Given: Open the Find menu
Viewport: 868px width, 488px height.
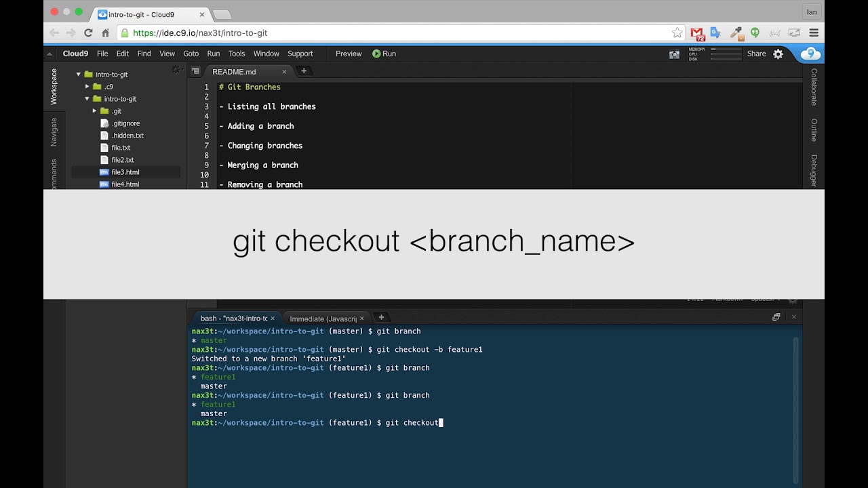Looking at the screenshot, I should point(144,54).
